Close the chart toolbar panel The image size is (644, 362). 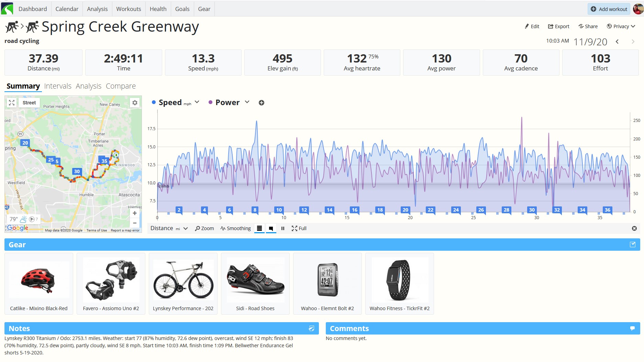pos(634,228)
